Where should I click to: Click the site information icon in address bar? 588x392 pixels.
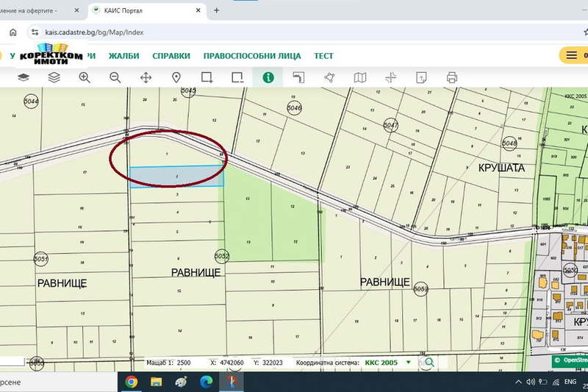[35, 32]
